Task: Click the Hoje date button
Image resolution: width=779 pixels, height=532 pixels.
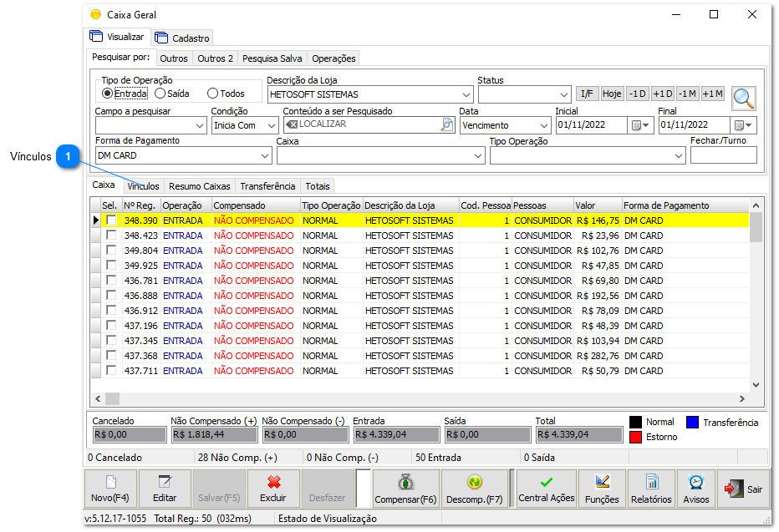Action: (x=612, y=94)
